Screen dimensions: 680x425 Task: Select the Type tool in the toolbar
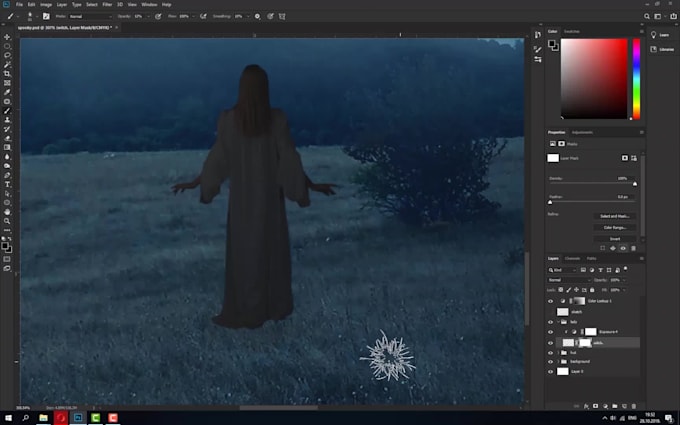[x=7, y=184]
